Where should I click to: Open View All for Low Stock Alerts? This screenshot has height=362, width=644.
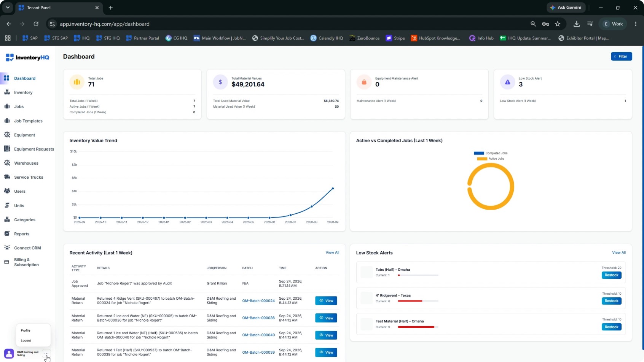pyautogui.click(x=619, y=252)
